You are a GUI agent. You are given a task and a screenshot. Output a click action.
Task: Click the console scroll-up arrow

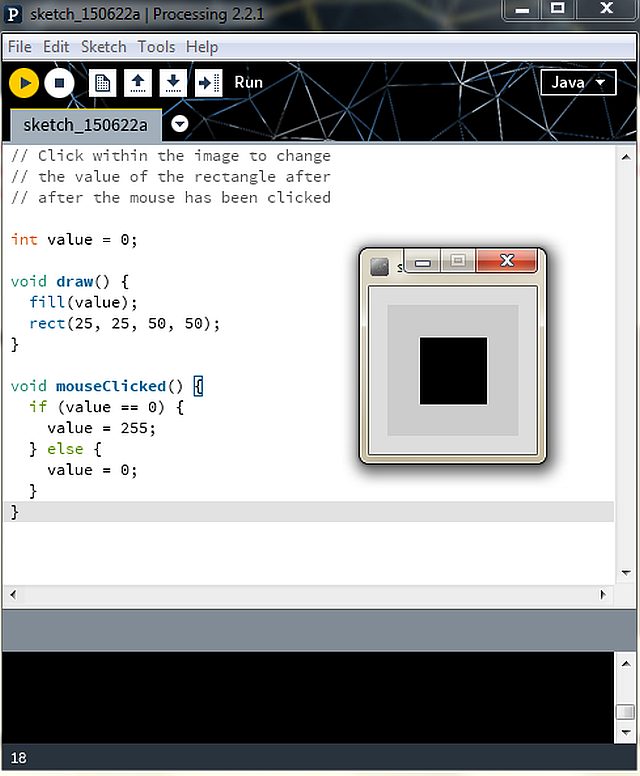coord(626,664)
